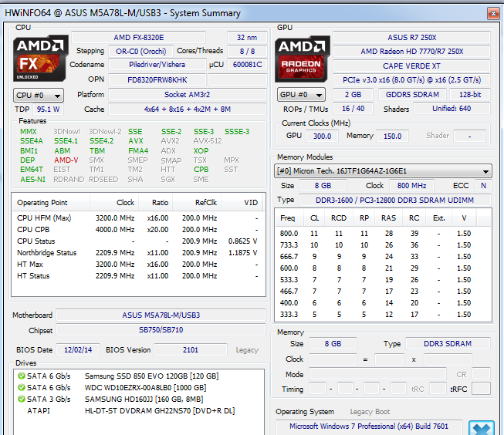Click the CAPE VERDE XT field
This screenshot has height=435, width=504.
click(411, 66)
